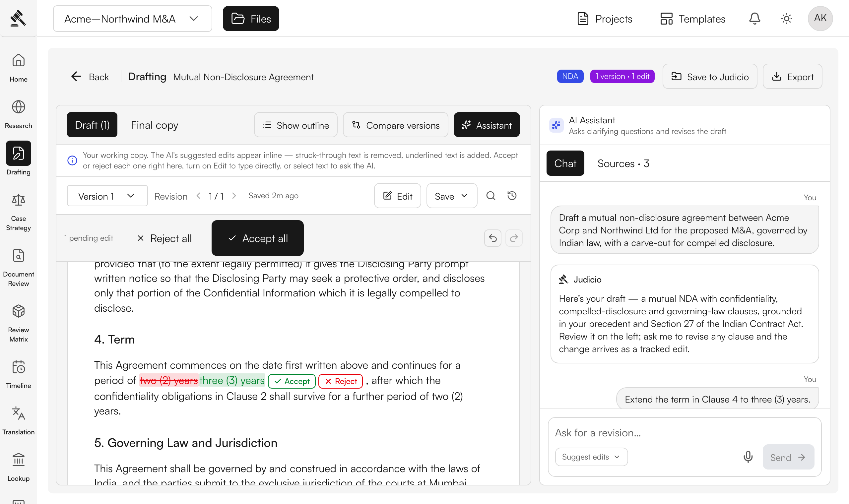Click the '4. Term' heading

pos(114,339)
